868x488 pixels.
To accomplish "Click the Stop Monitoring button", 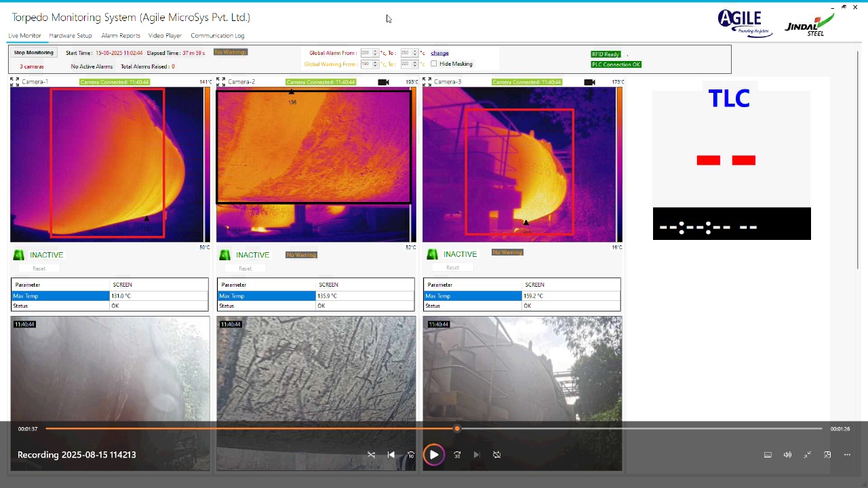I will pos(34,52).
